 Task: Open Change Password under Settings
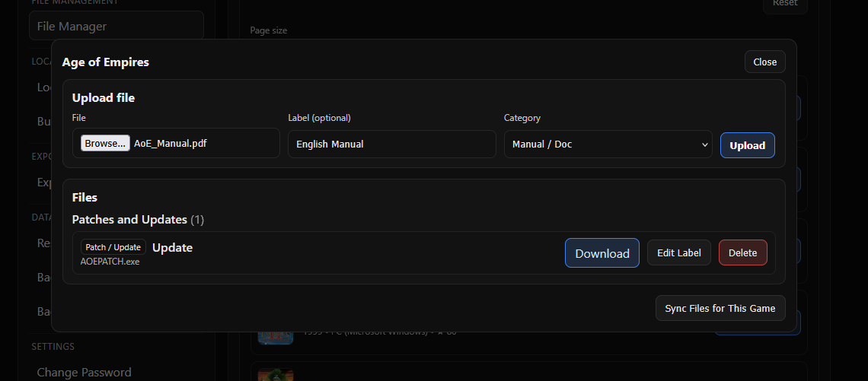click(x=85, y=372)
